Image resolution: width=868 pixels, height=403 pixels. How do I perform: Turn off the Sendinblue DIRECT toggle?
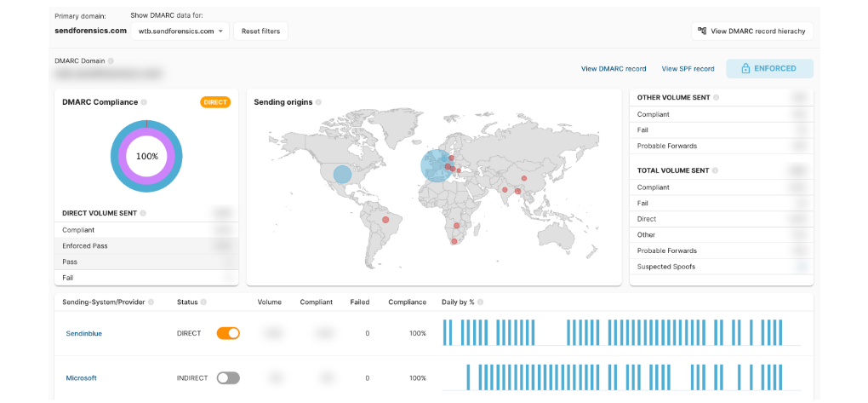tap(228, 333)
